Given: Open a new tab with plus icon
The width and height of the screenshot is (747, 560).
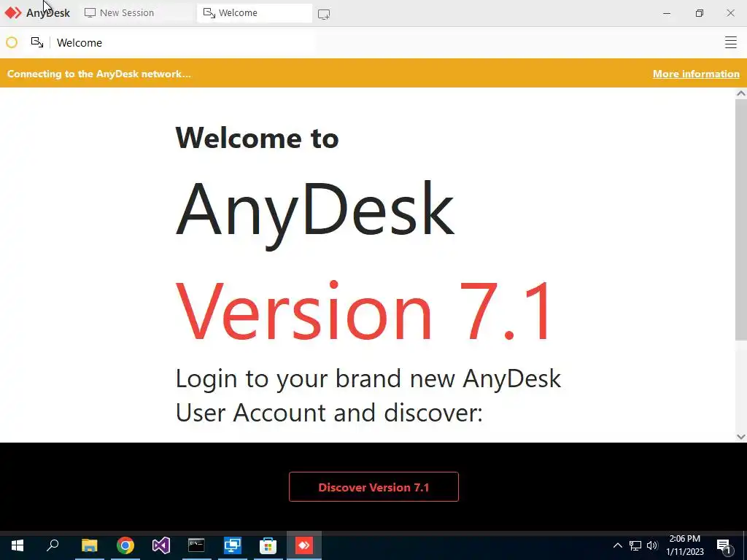Looking at the screenshot, I should pos(324,15).
